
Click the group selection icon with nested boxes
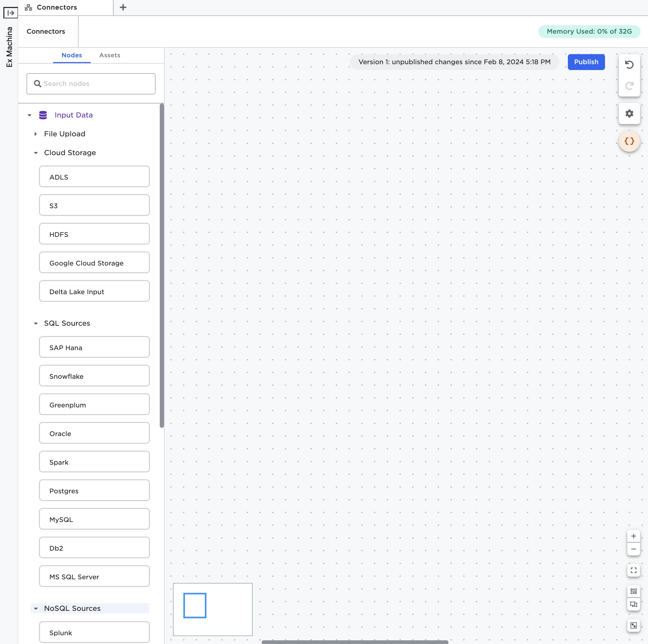point(633,591)
